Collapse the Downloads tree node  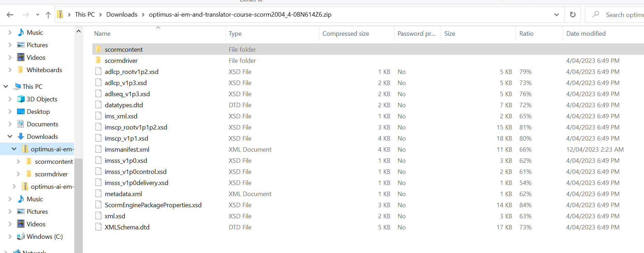(x=10, y=136)
